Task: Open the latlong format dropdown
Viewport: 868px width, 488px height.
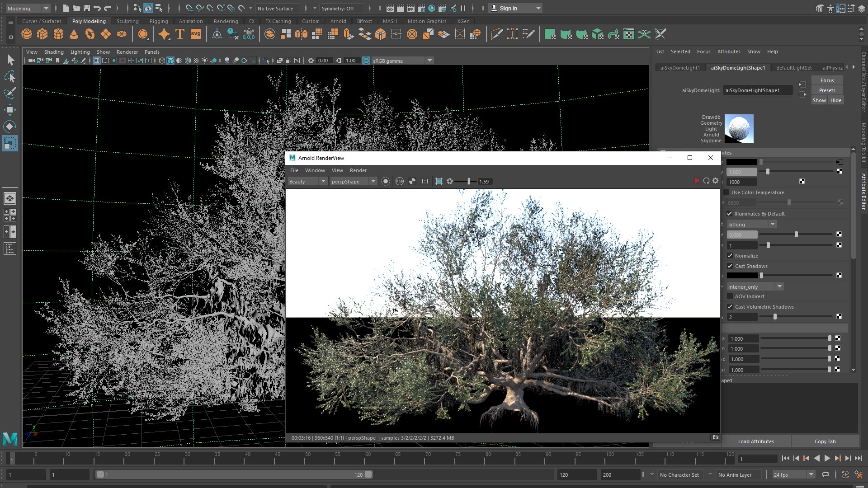Action: click(751, 225)
